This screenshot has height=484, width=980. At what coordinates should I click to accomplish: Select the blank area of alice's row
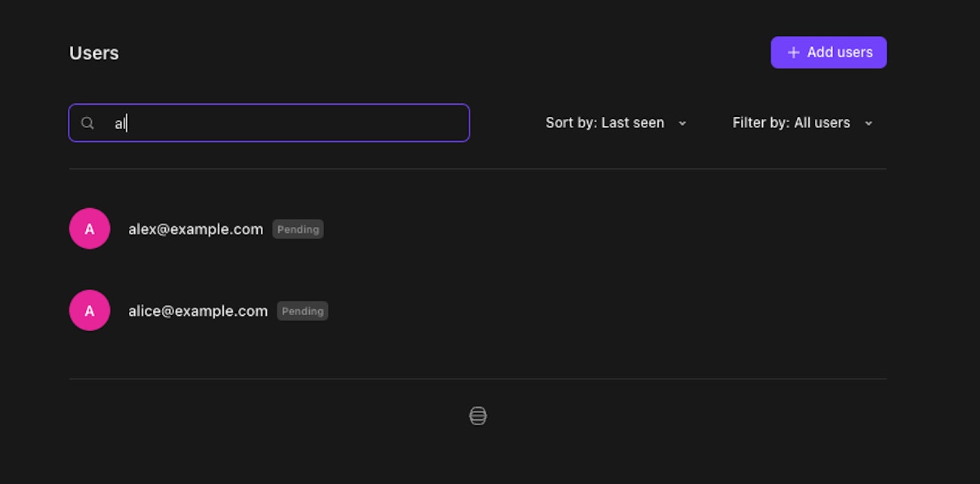pos(603,311)
